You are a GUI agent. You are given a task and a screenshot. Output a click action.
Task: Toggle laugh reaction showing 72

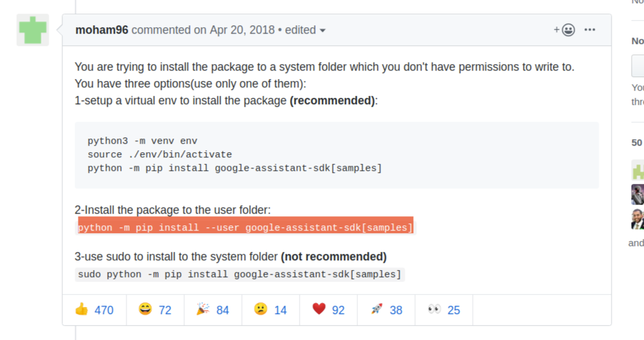pyautogui.click(x=155, y=310)
